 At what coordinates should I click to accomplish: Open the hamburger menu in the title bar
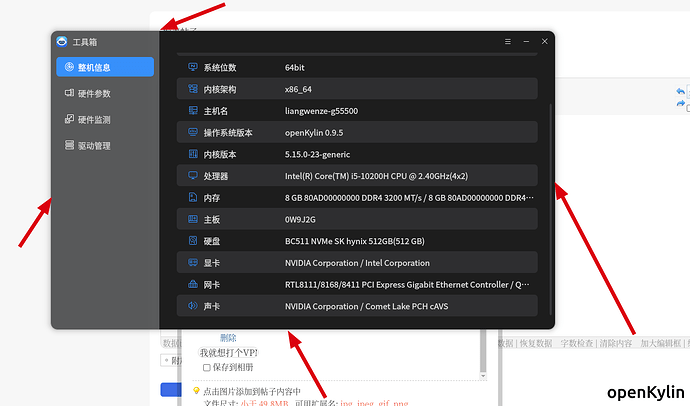(508, 41)
